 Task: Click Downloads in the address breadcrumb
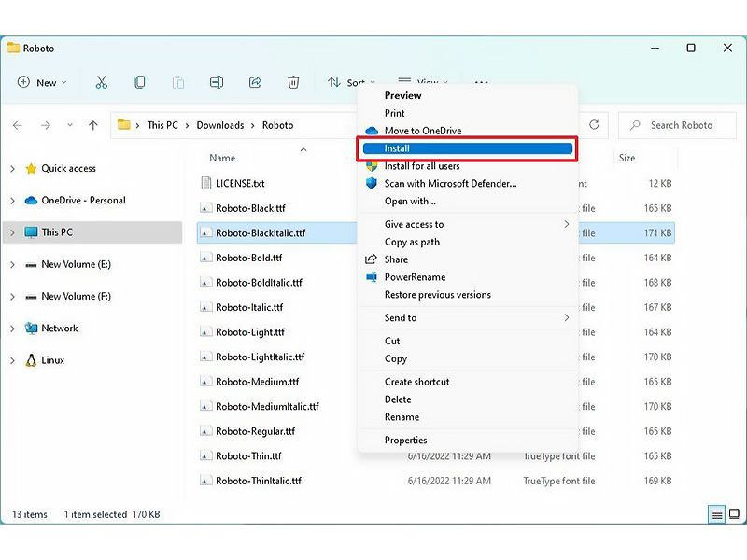[220, 125]
